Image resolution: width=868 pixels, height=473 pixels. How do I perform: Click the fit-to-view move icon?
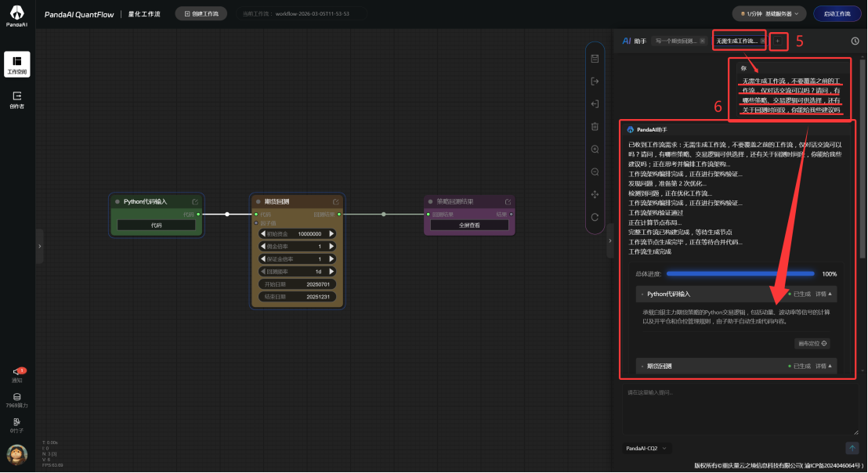[595, 195]
